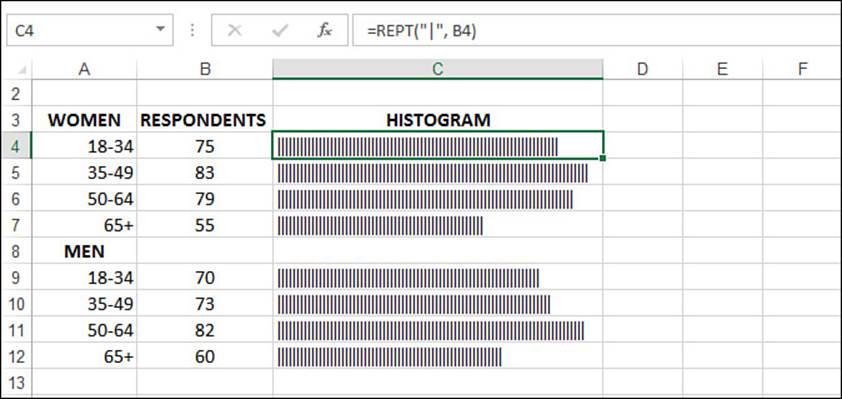Open the Insert Function fx button
This screenshot has width=842, height=399.
point(324,31)
